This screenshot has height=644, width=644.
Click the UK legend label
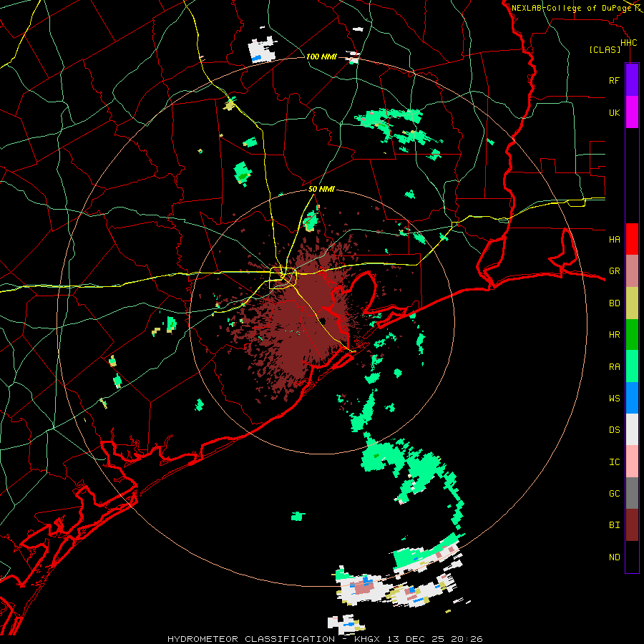point(614,112)
